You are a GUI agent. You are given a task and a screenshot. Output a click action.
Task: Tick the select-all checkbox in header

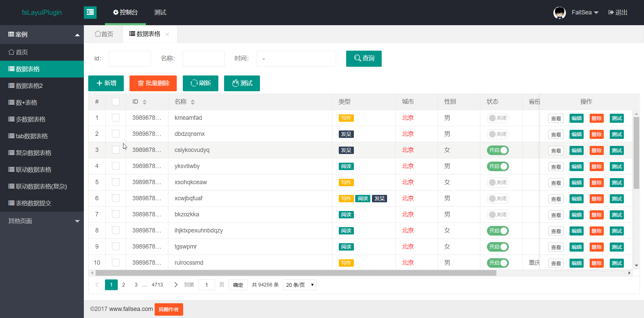tap(116, 102)
